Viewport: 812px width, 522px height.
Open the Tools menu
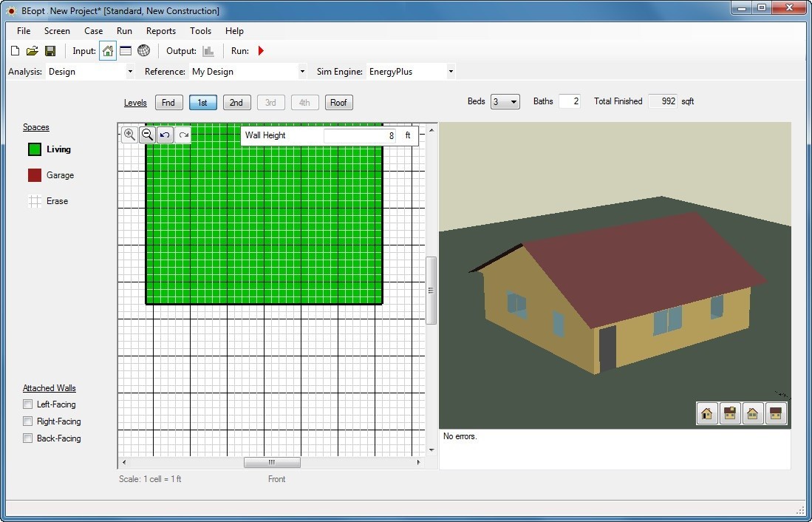200,31
